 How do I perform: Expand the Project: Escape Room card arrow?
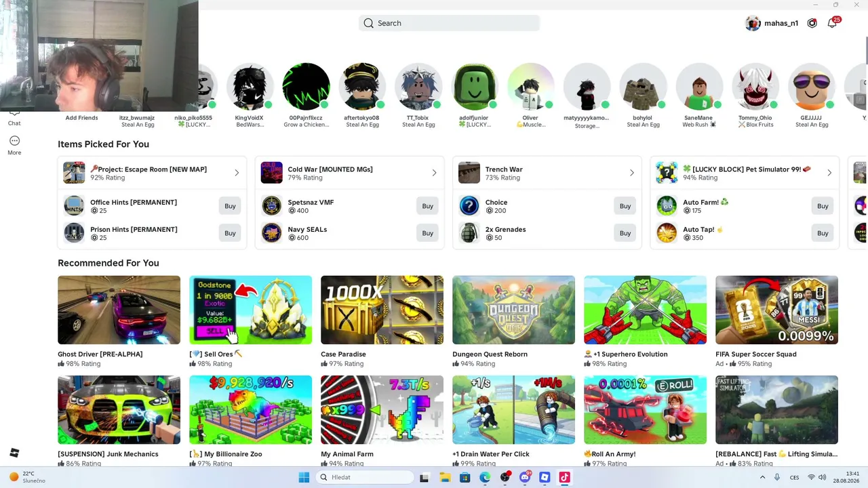237,173
